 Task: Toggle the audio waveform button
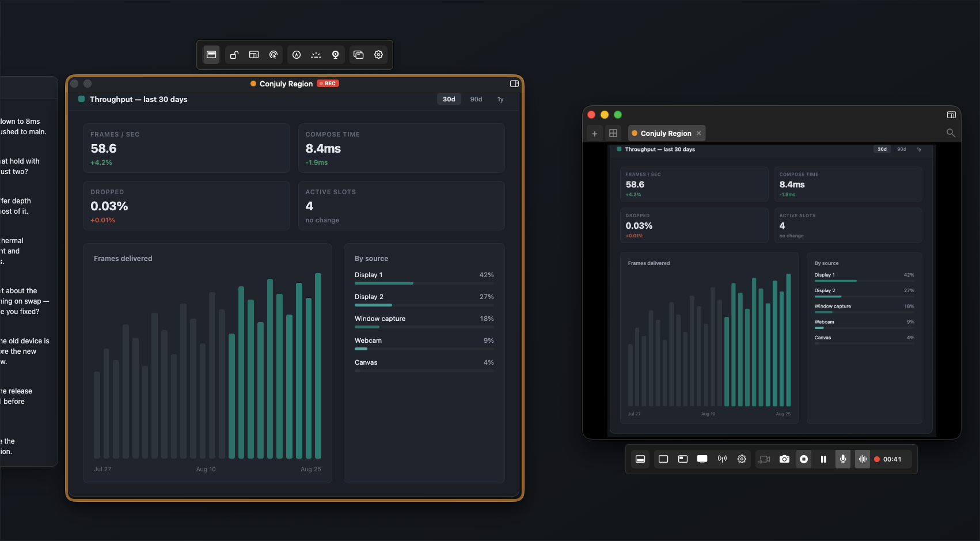pyautogui.click(x=863, y=459)
